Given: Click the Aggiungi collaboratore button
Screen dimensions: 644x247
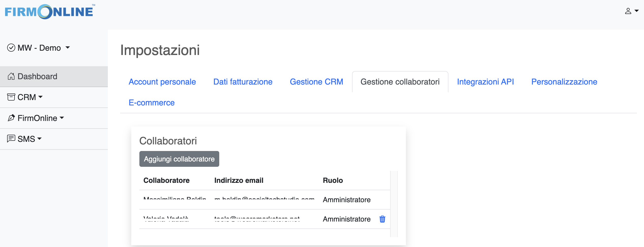Looking at the screenshot, I should coord(179,159).
